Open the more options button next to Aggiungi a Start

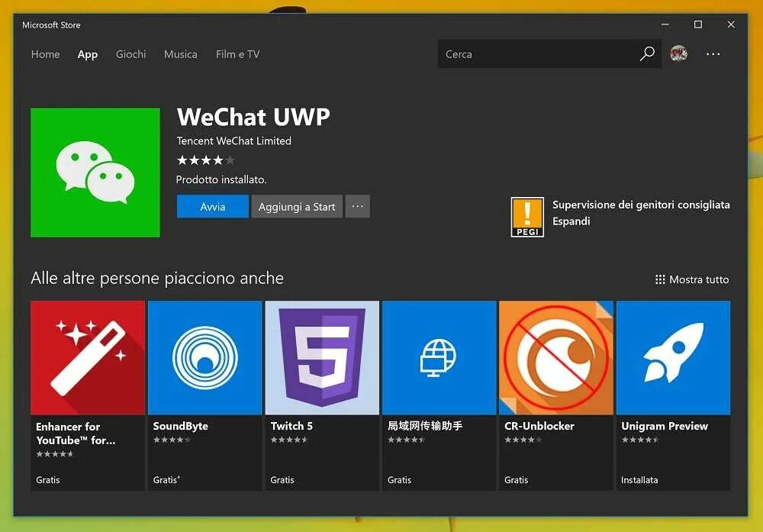click(x=358, y=206)
